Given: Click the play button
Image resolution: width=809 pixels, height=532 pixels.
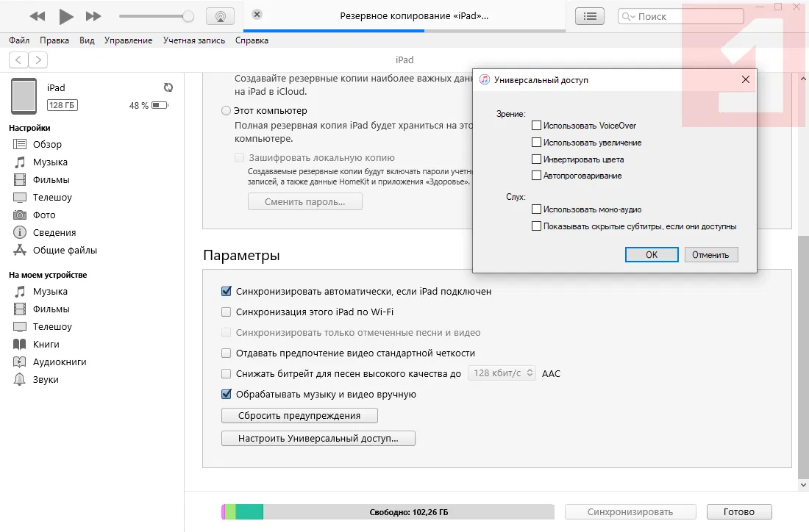Looking at the screenshot, I should (x=65, y=16).
